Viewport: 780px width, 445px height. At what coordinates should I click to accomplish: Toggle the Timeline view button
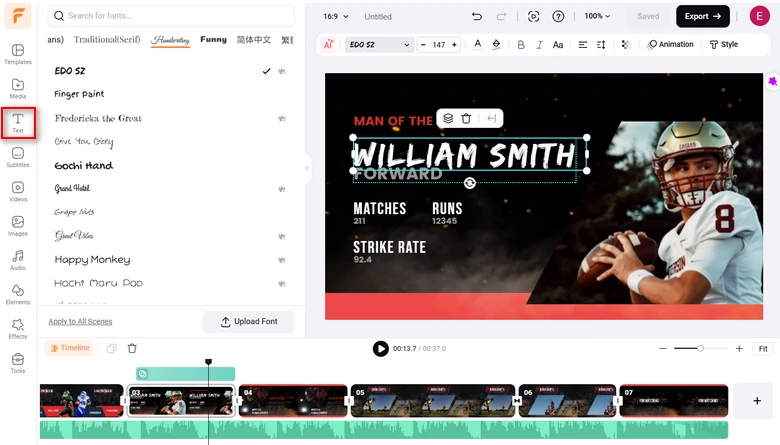click(x=69, y=348)
